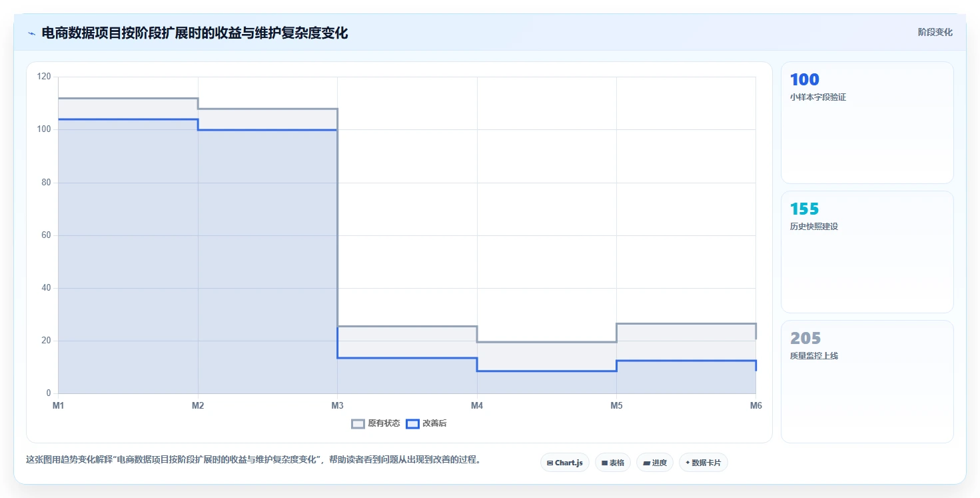Open the 小样本字段验证 data card
The height and width of the screenshot is (498, 980).
tap(867, 123)
